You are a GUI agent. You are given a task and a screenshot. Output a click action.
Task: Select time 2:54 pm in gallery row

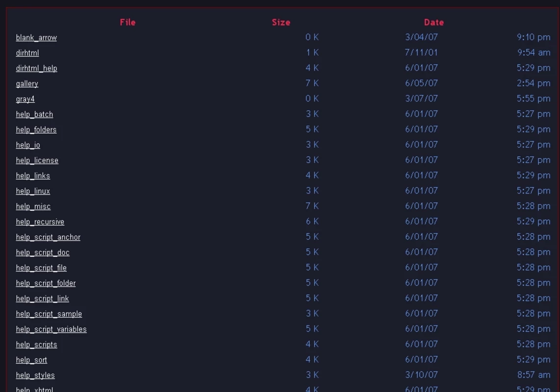pyautogui.click(x=534, y=83)
